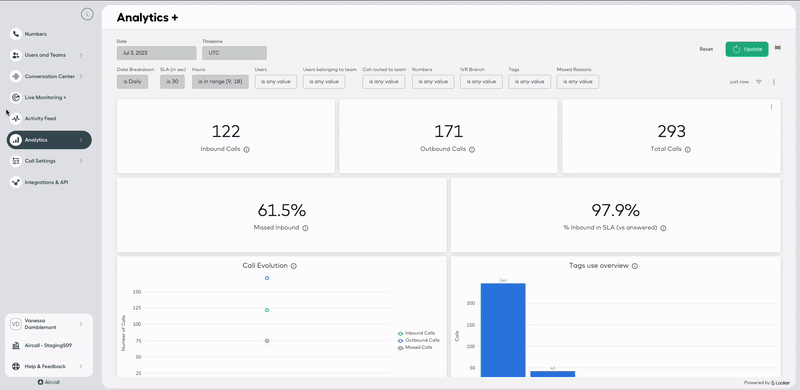Open the Timezone UTC dropdown
Image resolution: width=800 pixels, height=390 pixels.
click(234, 53)
